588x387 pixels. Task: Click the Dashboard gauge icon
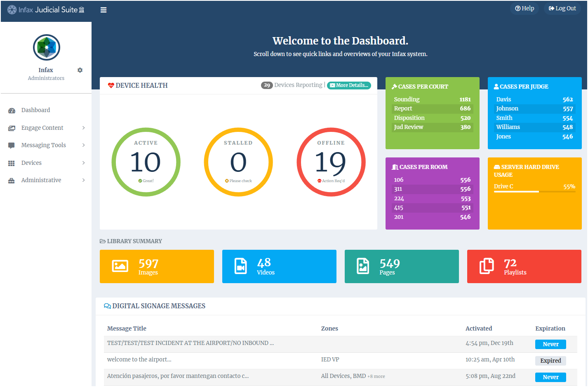click(12, 110)
